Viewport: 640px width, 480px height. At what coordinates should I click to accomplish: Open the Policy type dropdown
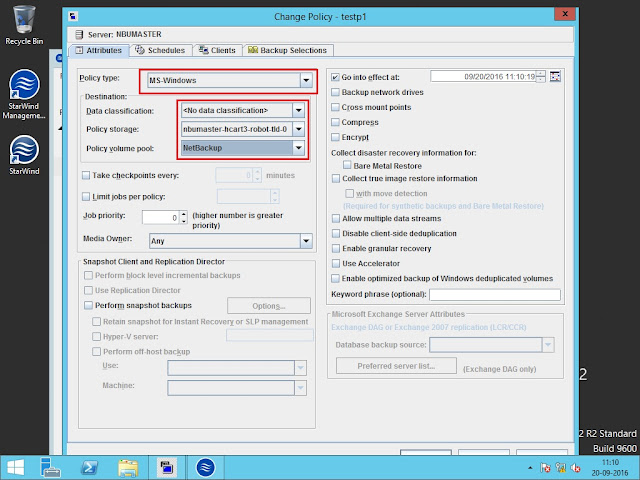306,80
